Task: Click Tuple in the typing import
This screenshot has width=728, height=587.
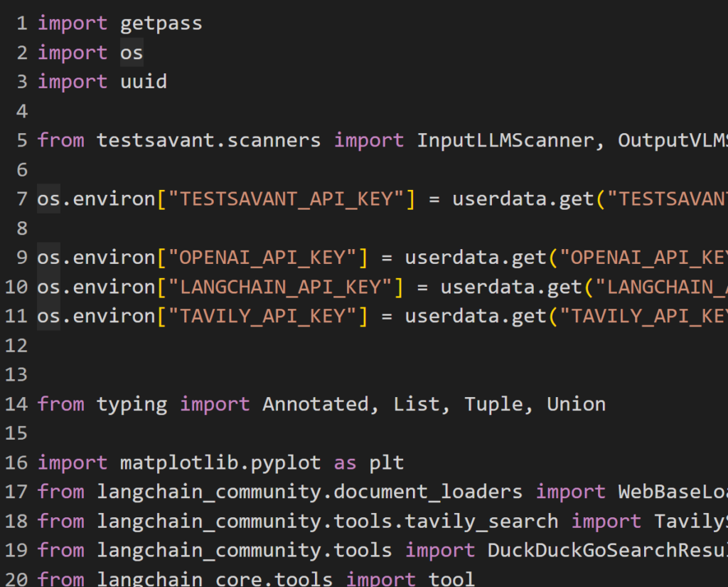Action: pyautogui.click(x=493, y=404)
